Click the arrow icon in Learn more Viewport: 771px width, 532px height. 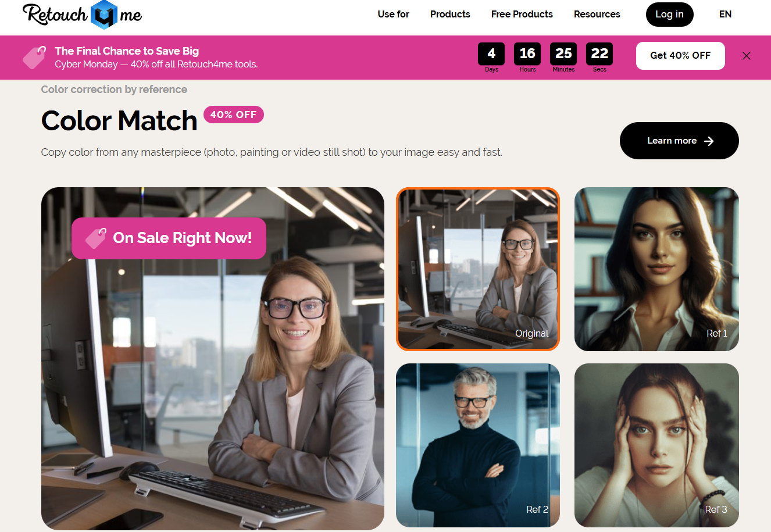click(x=709, y=141)
